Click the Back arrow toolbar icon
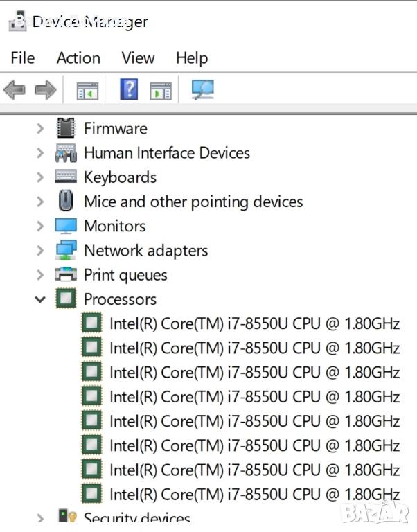This screenshot has width=417, height=532. [15, 89]
